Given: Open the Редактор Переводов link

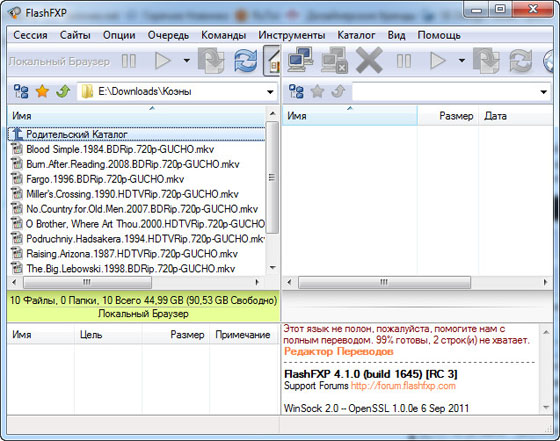Looking at the screenshot, I should click(x=339, y=351).
